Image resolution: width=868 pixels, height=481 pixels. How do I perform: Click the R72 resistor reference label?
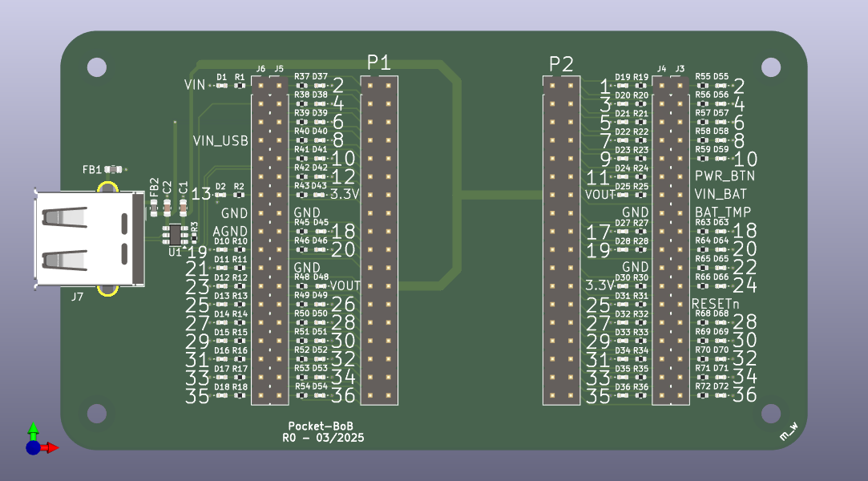click(702, 386)
